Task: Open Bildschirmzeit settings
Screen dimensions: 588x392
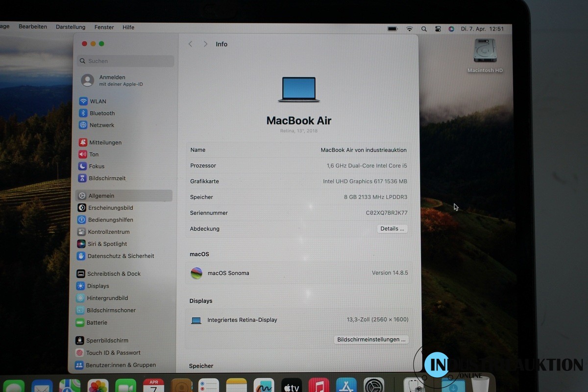Action: (107, 178)
